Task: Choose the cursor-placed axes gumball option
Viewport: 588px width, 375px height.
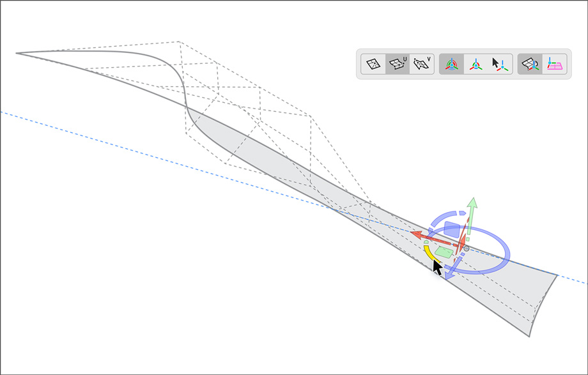Action: pyautogui.click(x=500, y=64)
